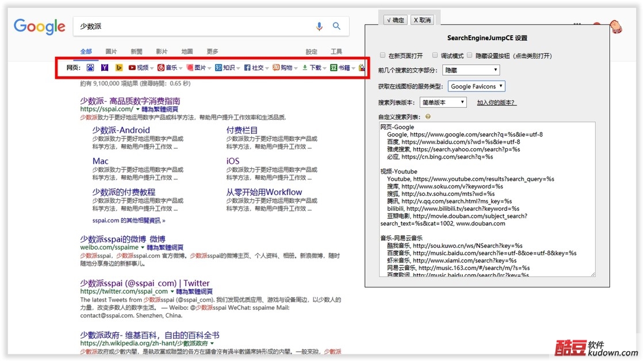Open the Google Favicons service dropdown
This screenshot has width=644, height=362.
[477, 86]
